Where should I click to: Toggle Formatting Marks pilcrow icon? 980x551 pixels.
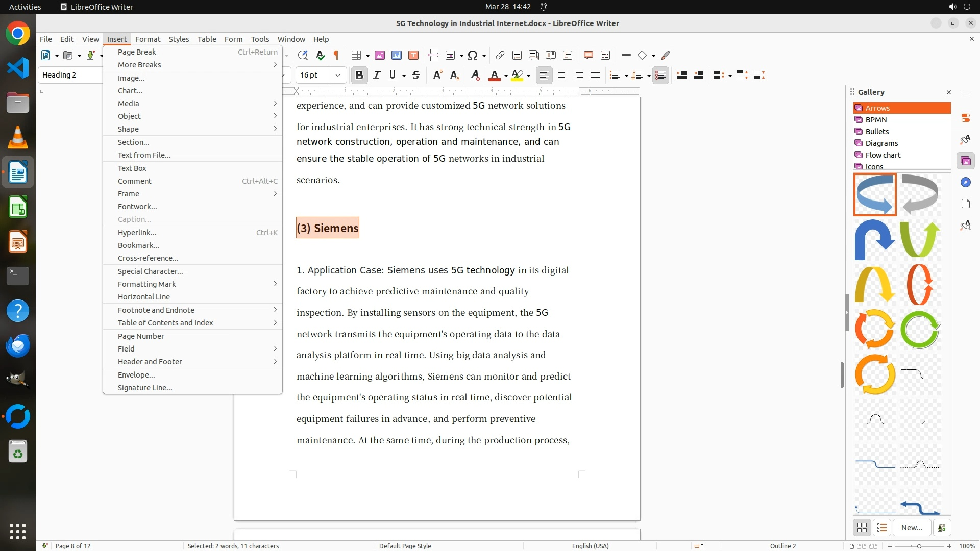click(x=336, y=55)
